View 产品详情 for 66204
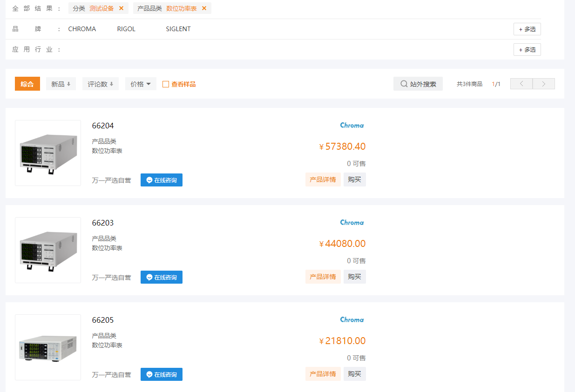This screenshot has height=392, width=575. click(x=323, y=179)
